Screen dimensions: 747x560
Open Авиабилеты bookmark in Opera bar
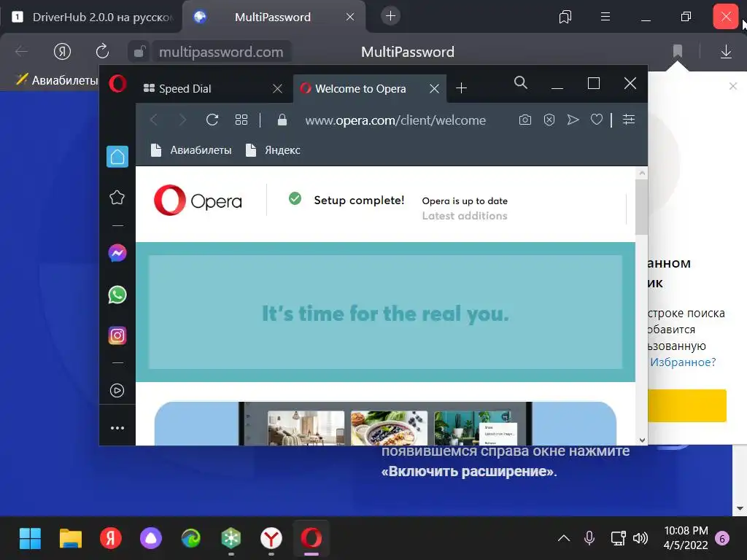191,150
